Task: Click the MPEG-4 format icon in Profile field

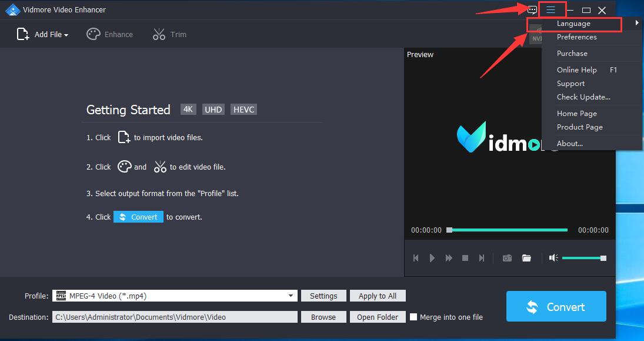Action: click(61, 296)
